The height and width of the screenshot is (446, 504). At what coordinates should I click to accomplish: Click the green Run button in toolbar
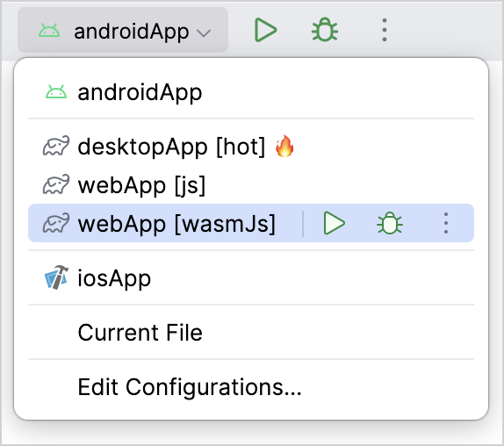(265, 31)
